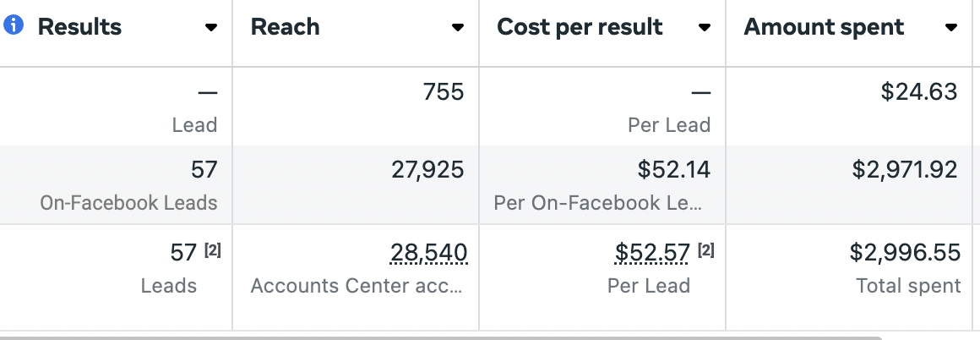Select the Cost per result header
980x340 pixels.
click(580, 27)
